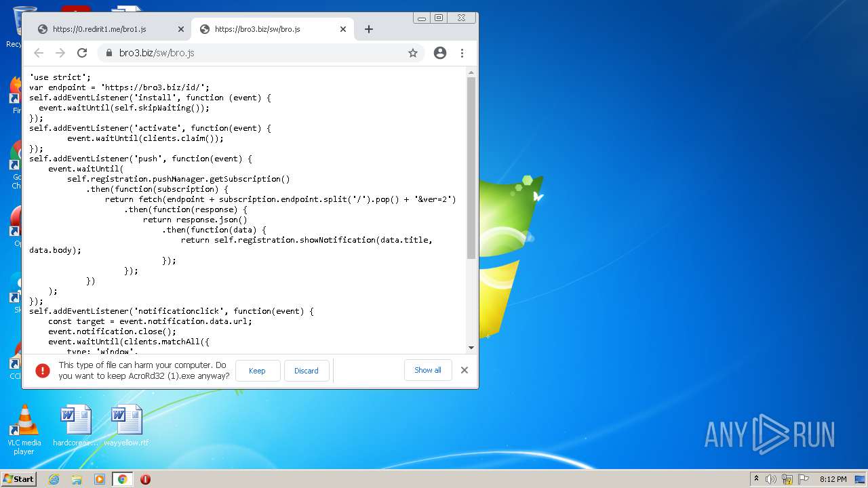Click the vertical scrollbar thumb
The image size is (868, 488).
pos(471,168)
